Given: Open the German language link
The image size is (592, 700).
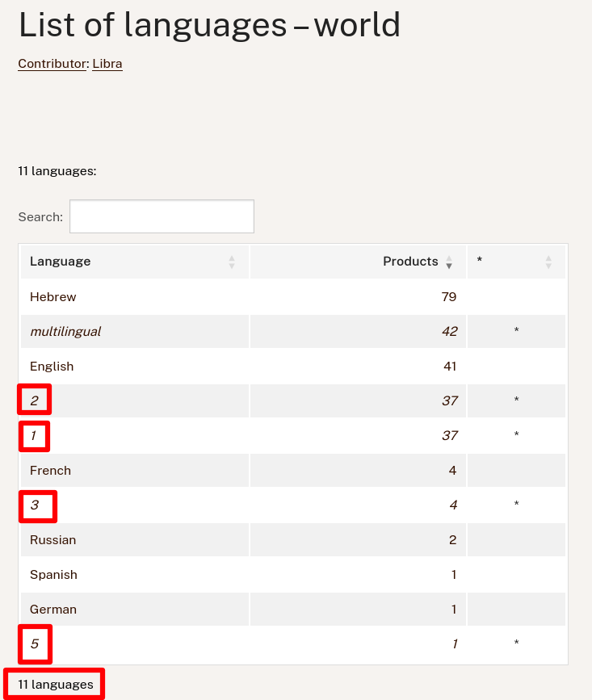Looking at the screenshot, I should click(x=53, y=610).
